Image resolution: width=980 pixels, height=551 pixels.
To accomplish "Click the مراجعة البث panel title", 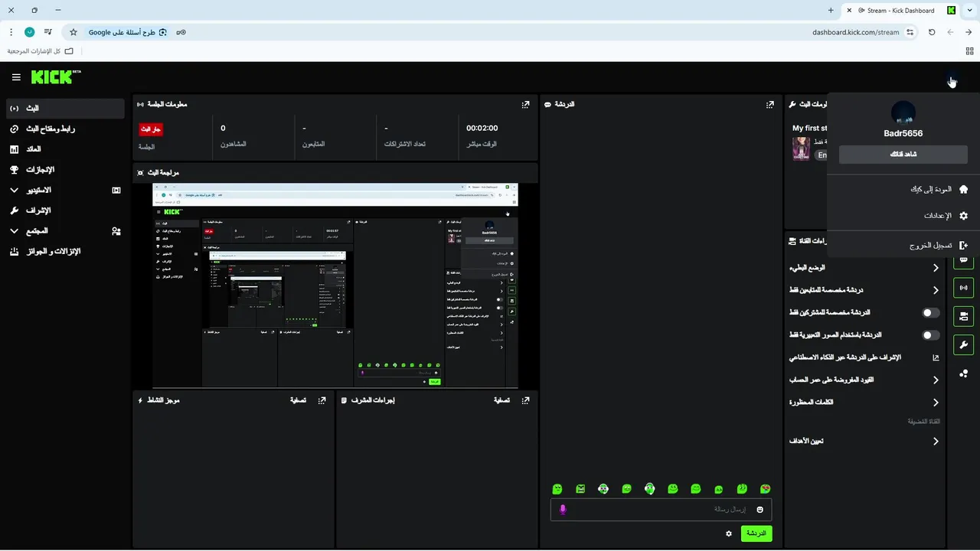I will click(x=162, y=173).
